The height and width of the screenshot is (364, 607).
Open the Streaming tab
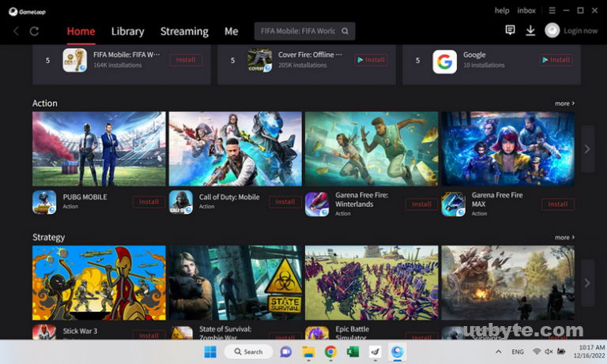point(184,32)
